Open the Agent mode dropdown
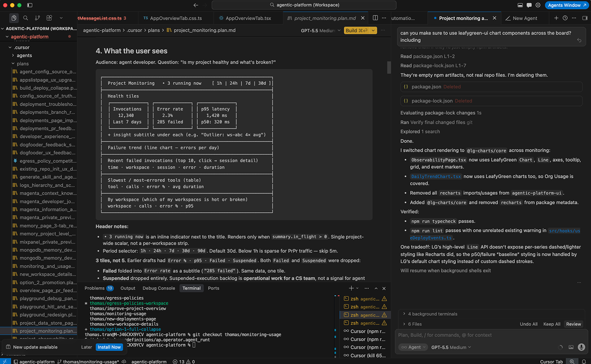The image size is (591, 364). coord(413,348)
